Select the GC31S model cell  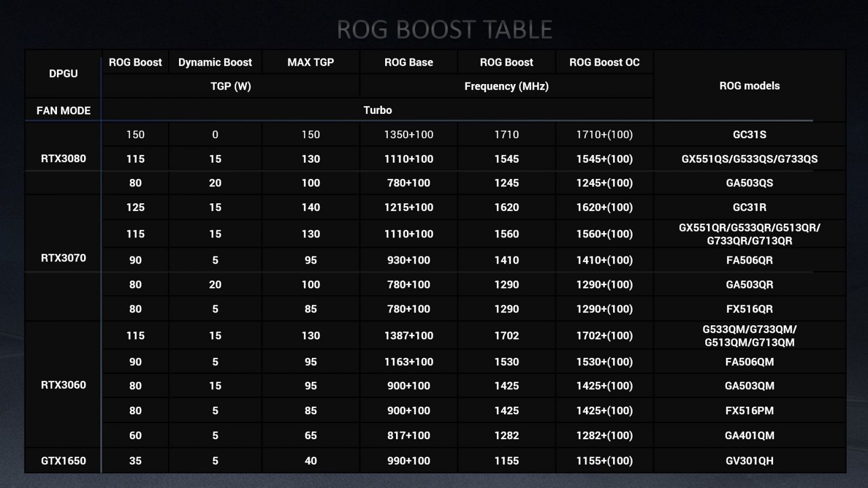749,134
